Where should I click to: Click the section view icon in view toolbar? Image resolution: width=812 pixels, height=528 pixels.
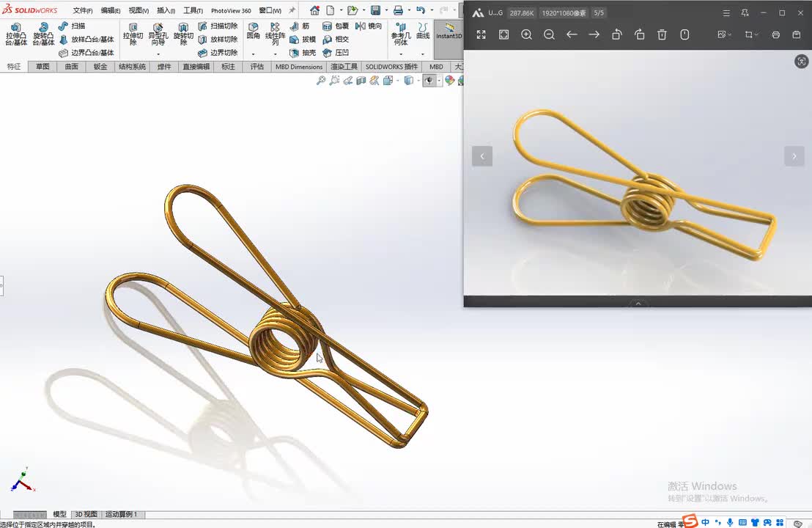361,81
